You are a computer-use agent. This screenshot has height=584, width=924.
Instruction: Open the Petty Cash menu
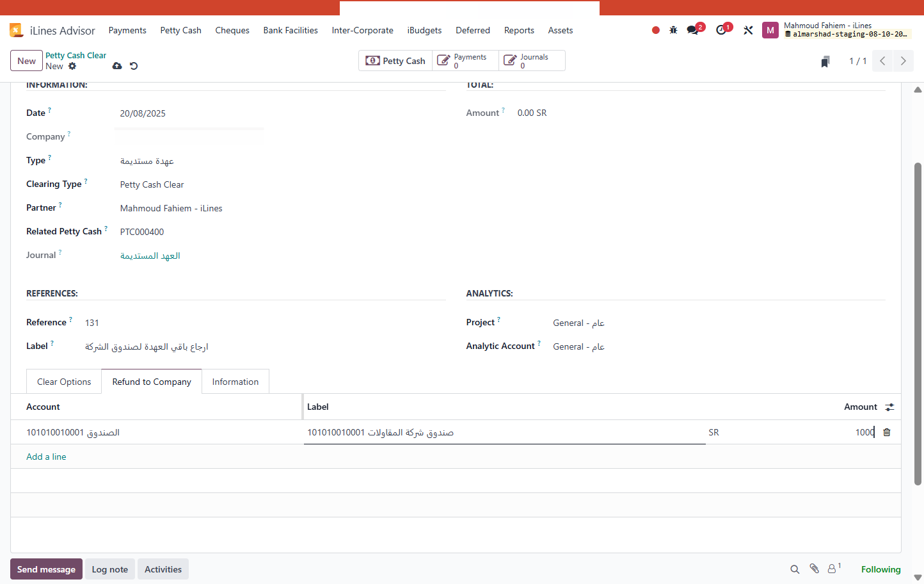pyautogui.click(x=181, y=30)
